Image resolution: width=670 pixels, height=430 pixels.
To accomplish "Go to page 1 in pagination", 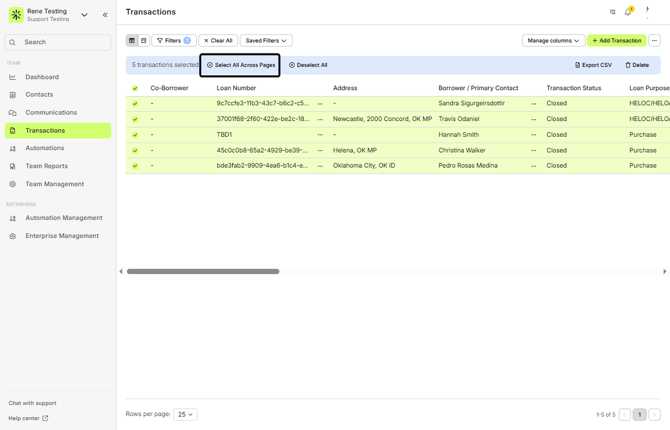I will (639, 415).
